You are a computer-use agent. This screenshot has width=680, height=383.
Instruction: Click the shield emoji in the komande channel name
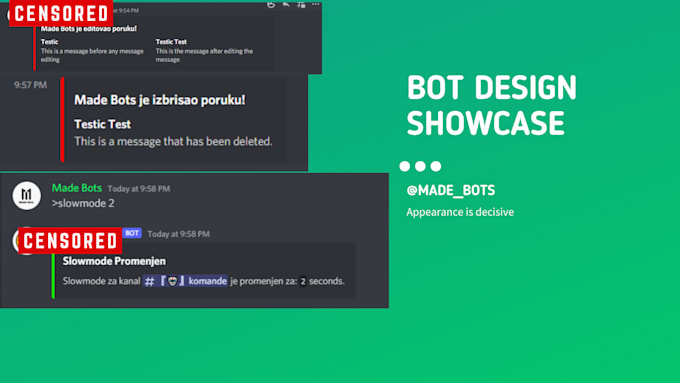coord(173,281)
